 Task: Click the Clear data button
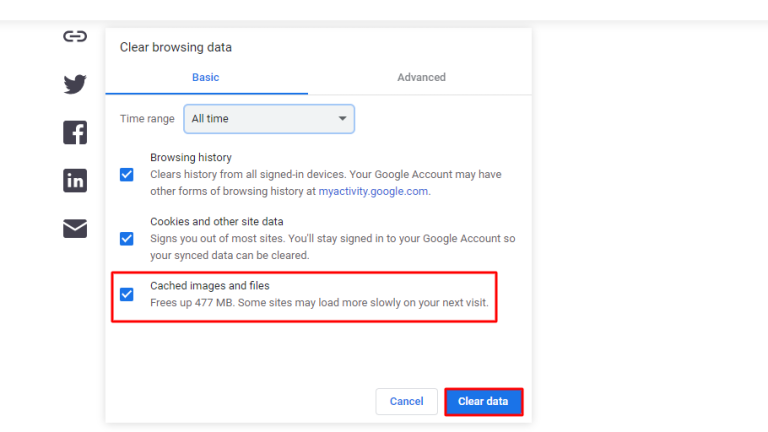point(483,402)
